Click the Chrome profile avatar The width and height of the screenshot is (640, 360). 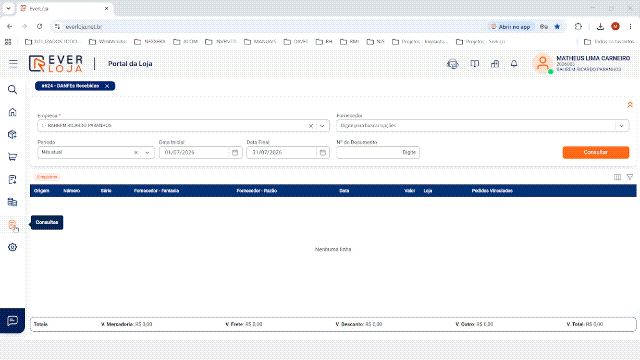[615, 27]
